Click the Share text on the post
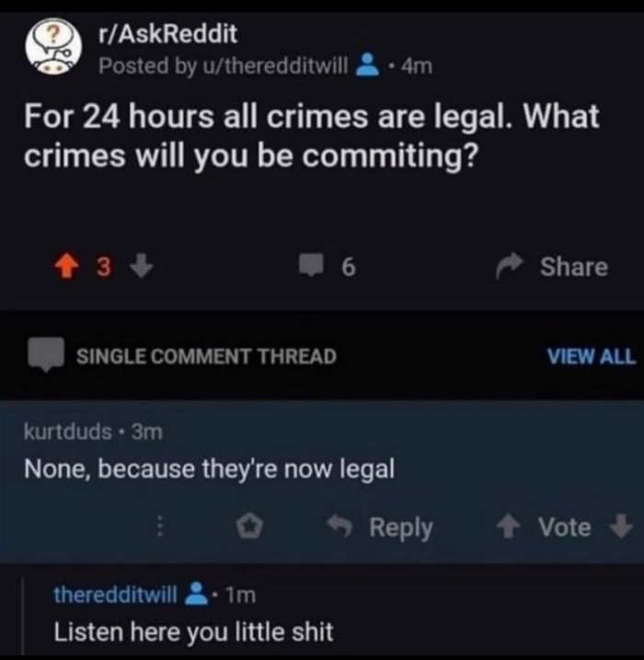The width and height of the screenshot is (644, 660). point(574,267)
